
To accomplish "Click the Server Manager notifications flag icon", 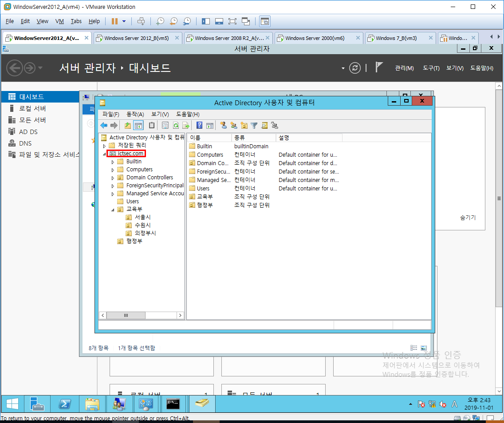I will pos(379,67).
